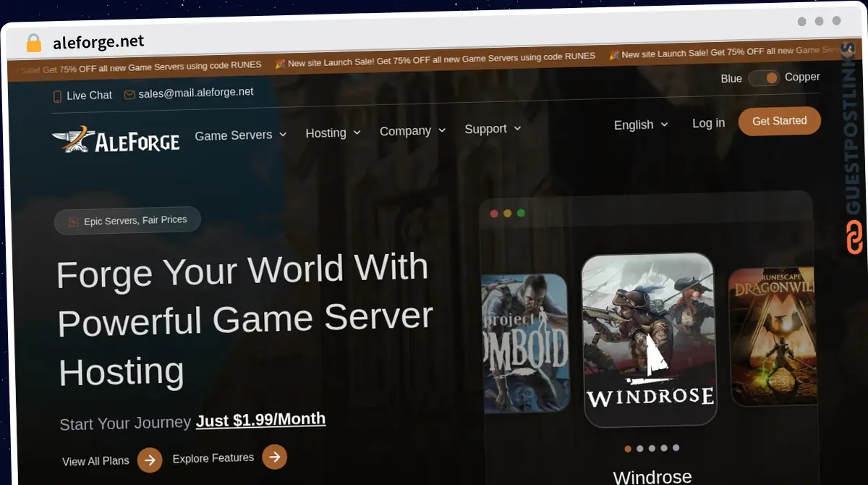This screenshot has height=485, width=868.
Task: Click the arrow circle next to Explore Features
Action: click(x=274, y=457)
